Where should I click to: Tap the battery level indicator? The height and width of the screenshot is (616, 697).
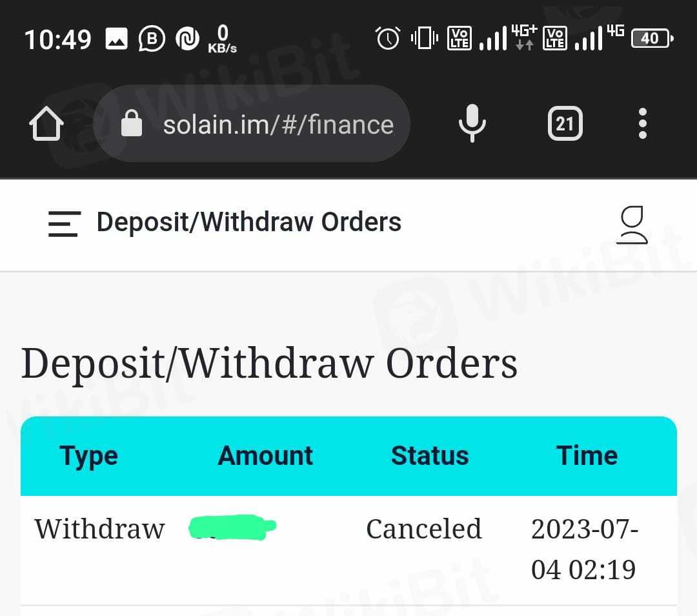pyautogui.click(x=652, y=39)
